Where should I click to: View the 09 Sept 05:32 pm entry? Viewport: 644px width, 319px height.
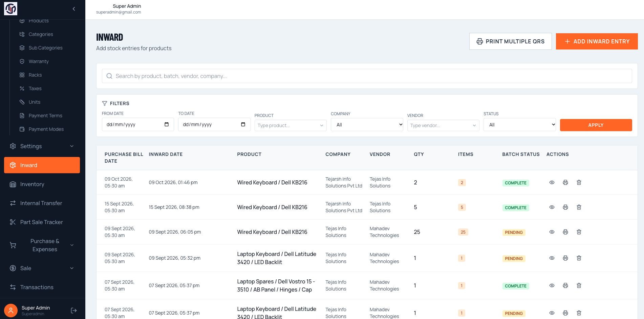(552, 258)
